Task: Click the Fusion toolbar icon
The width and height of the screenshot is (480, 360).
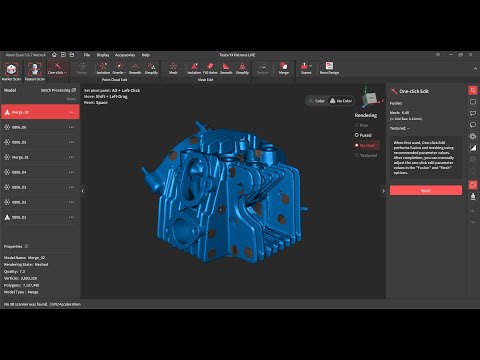Action: pyautogui.click(x=82, y=69)
